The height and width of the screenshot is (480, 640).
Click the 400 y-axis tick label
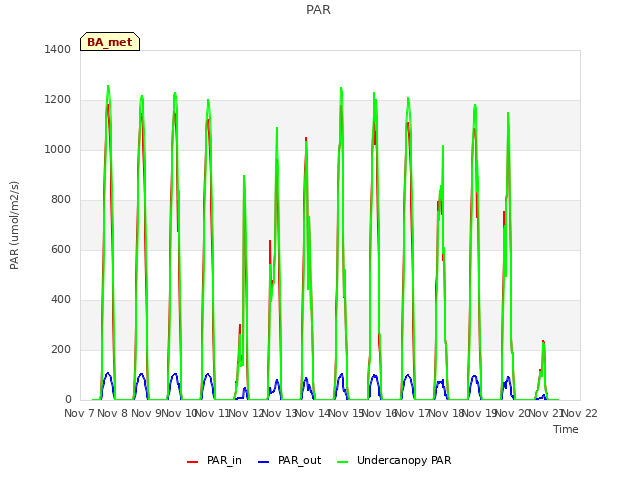pyautogui.click(x=61, y=300)
